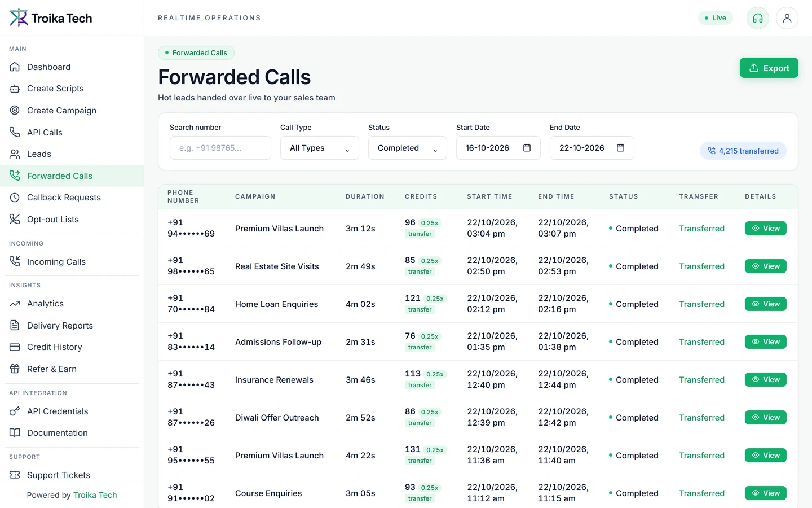Screen dimensions: 812x508
Task: Click the Troika Tech logo
Action: click(x=51, y=18)
